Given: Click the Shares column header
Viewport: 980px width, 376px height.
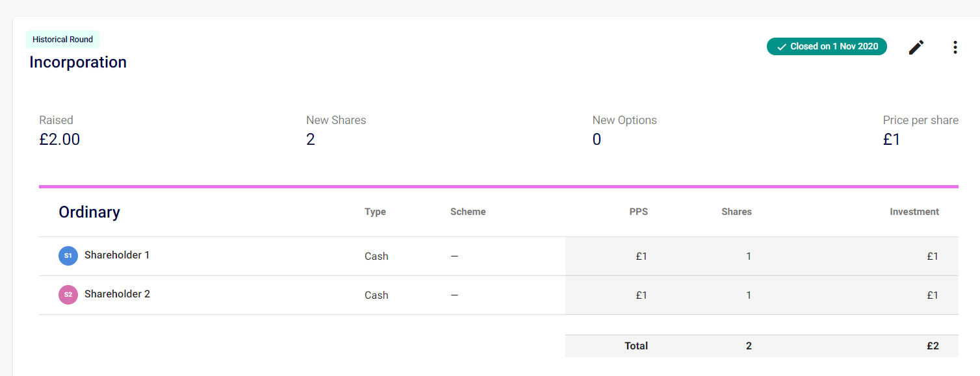Looking at the screenshot, I should click(x=736, y=212).
